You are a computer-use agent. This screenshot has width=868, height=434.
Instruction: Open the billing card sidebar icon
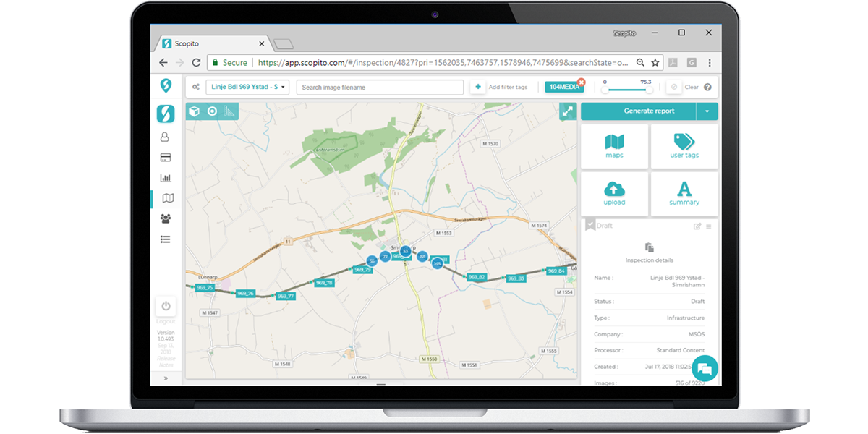(x=166, y=157)
